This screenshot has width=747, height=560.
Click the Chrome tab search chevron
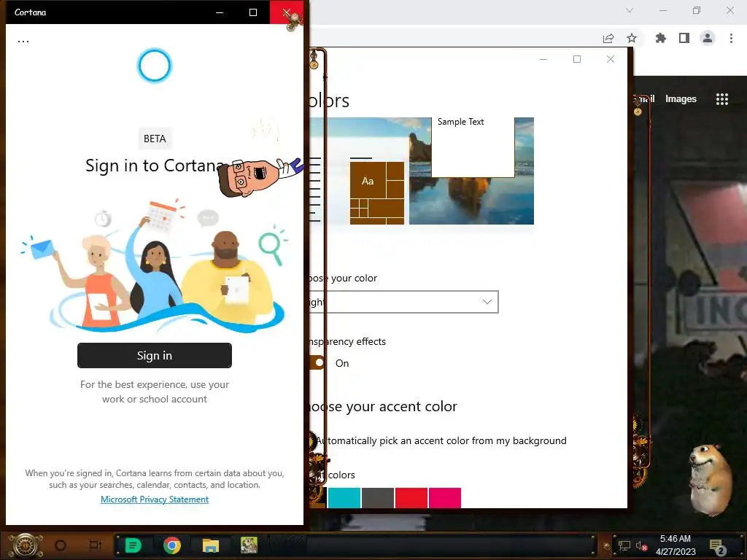pos(630,10)
